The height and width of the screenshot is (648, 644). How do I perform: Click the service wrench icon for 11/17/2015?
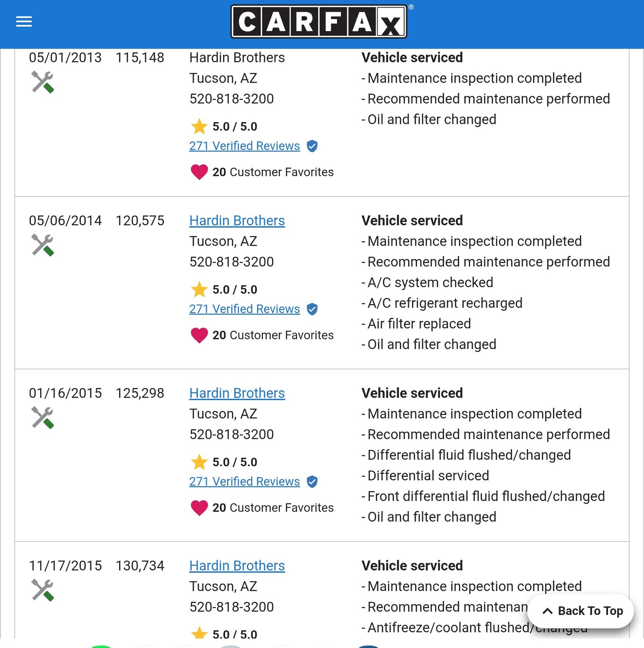(43, 590)
